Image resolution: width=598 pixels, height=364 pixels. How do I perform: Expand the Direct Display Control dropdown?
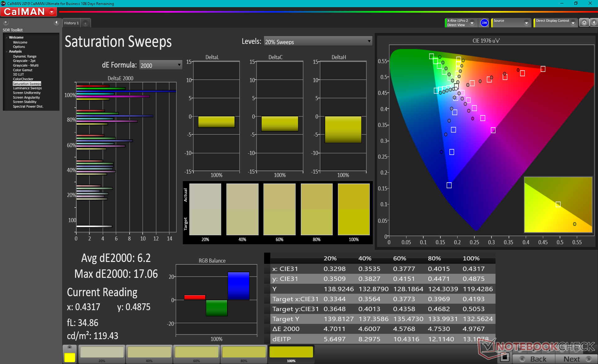[573, 23]
